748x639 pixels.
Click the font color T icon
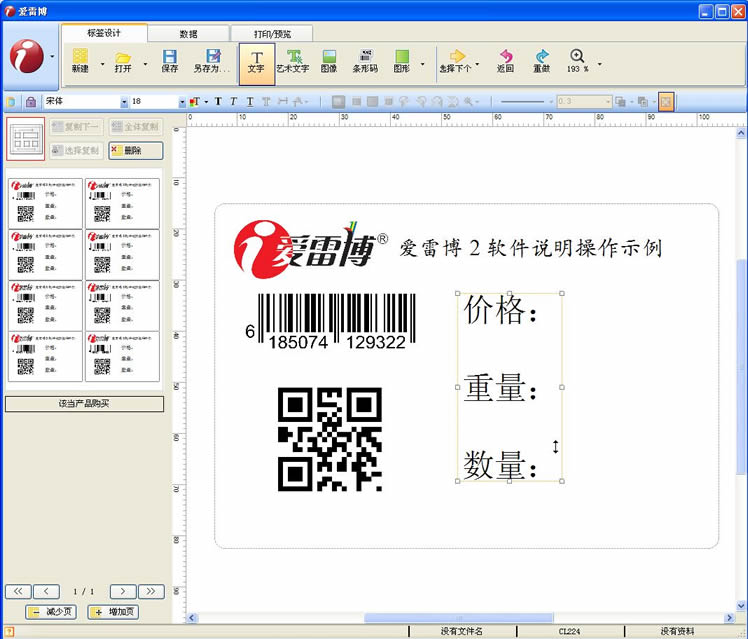[x=195, y=102]
